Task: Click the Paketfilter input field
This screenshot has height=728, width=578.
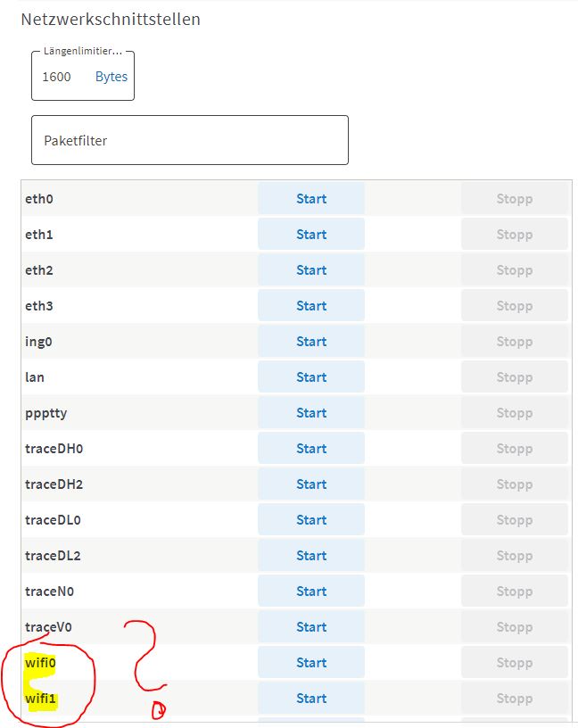Action: [190, 140]
